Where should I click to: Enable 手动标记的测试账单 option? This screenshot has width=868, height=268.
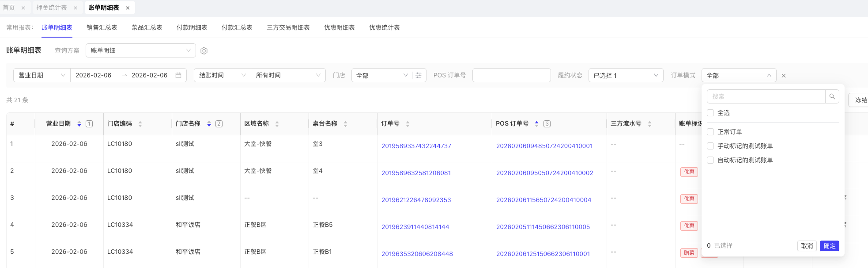(710, 146)
